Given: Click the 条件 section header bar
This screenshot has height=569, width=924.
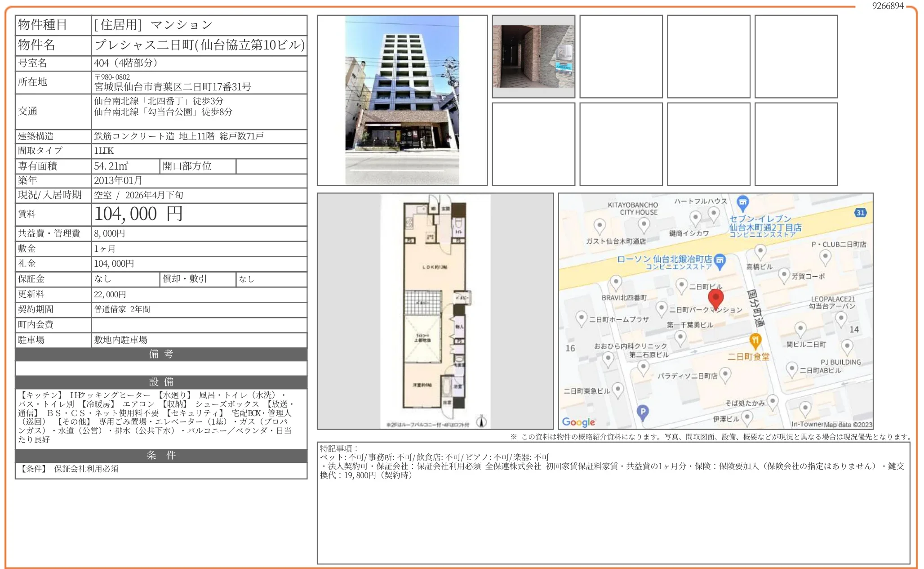Looking at the screenshot, I should tap(161, 455).
